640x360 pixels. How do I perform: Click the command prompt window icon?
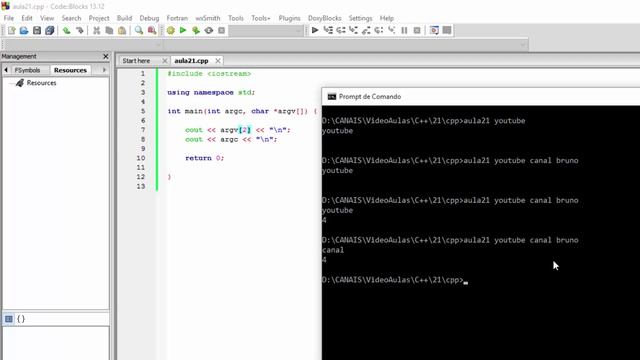332,97
